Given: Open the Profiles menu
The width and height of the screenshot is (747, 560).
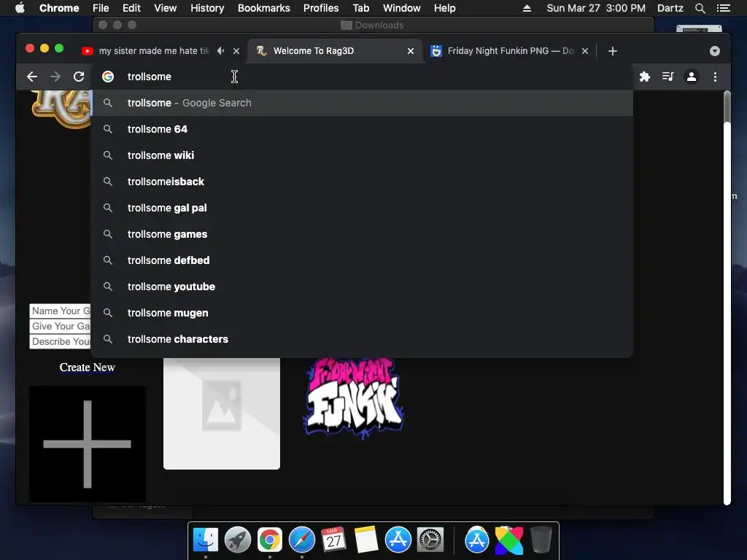Looking at the screenshot, I should [x=321, y=8].
